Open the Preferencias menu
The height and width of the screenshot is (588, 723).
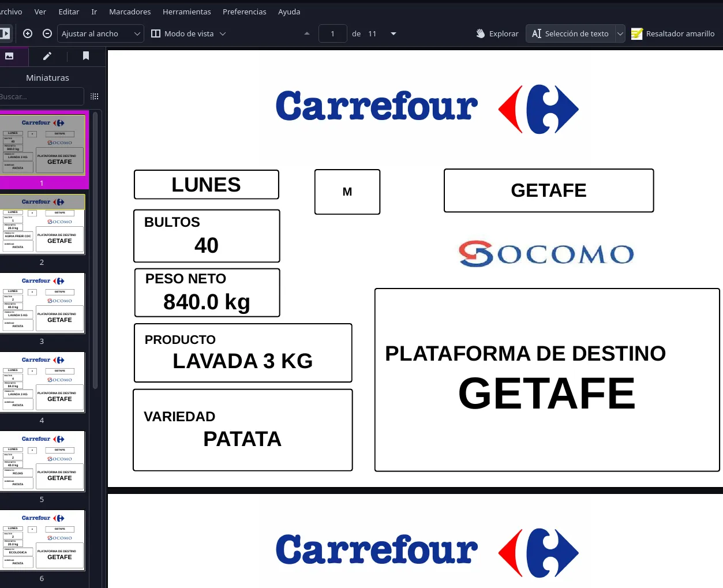click(244, 12)
